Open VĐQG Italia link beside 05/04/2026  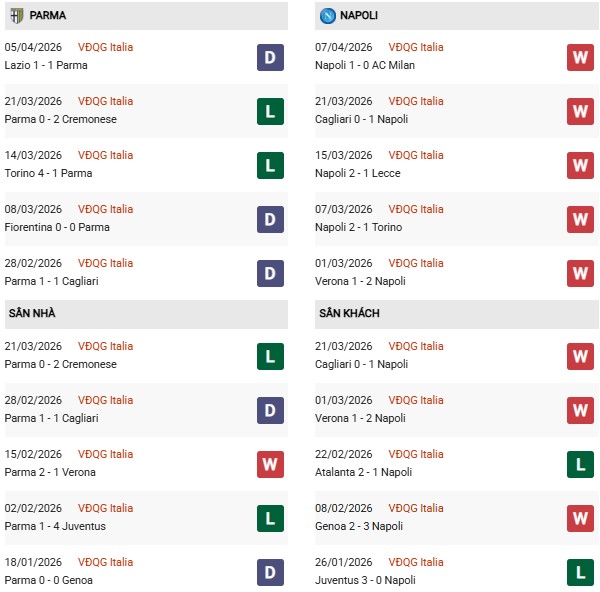point(105,48)
